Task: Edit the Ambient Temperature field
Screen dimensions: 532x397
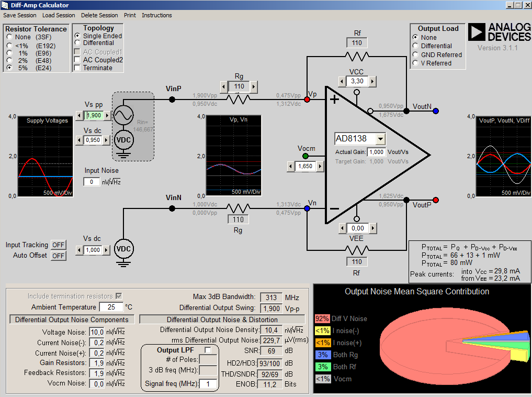Action: coord(111,307)
